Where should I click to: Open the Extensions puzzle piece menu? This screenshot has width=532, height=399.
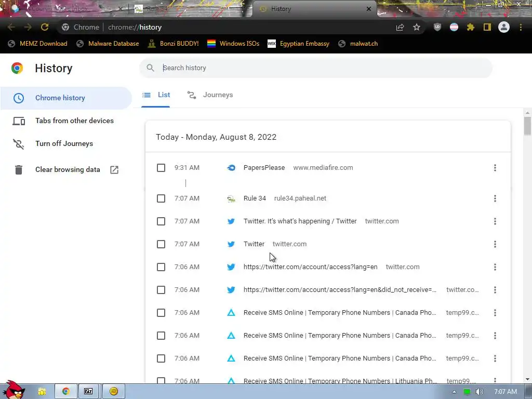click(471, 27)
